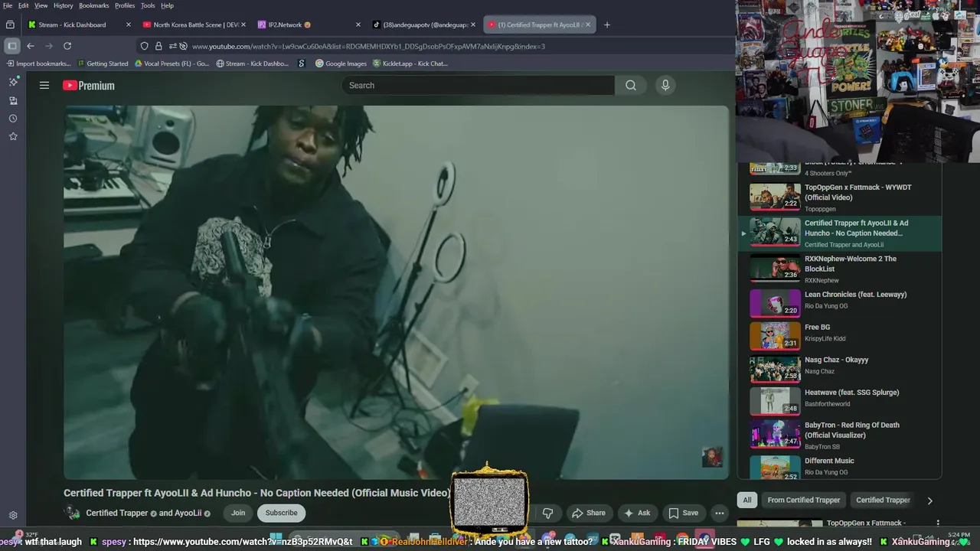Open the Edit menu
Screen dimensions: 980x551
pos(24,5)
